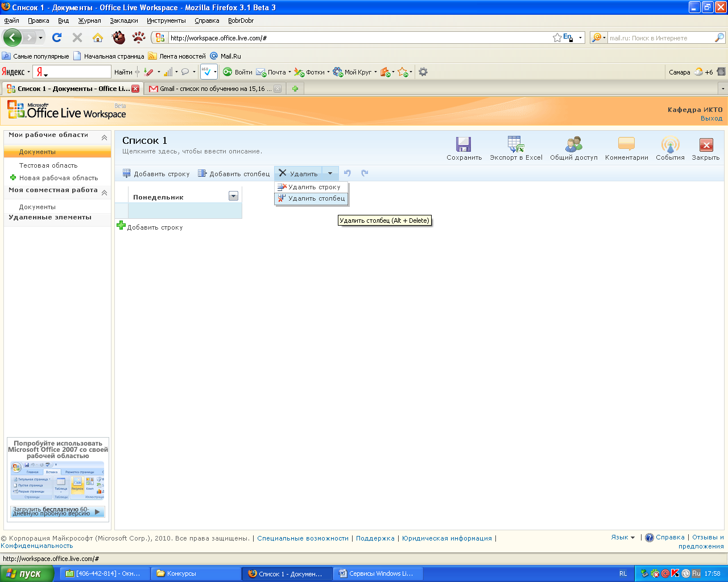Click the Delete (Удалить) toolbar button

point(298,173)
